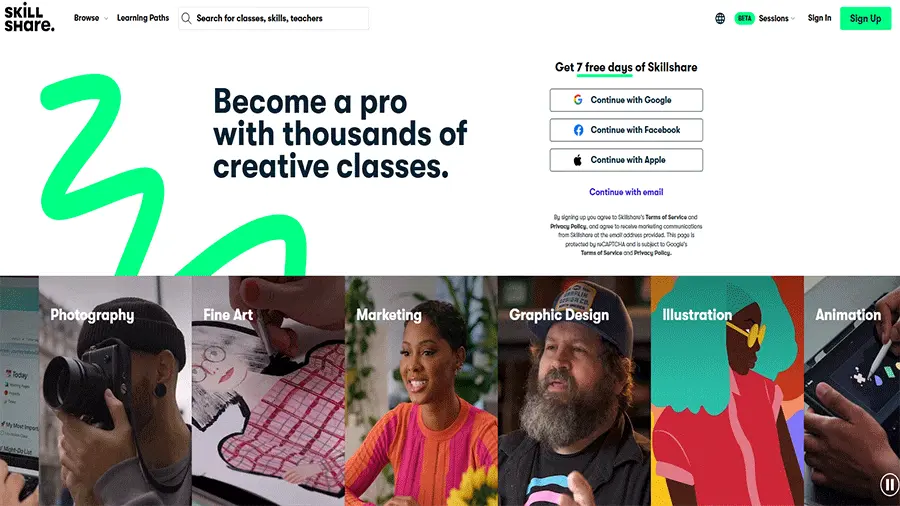Open the Illustration category tile
Screen dimensions: 900x506
click(x=727, y=391)
